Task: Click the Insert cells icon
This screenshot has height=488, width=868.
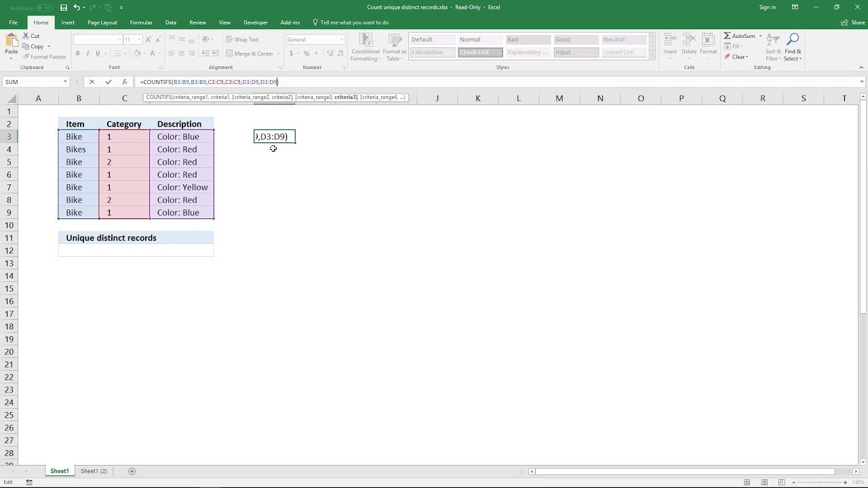Action: (x=670, y=39)
